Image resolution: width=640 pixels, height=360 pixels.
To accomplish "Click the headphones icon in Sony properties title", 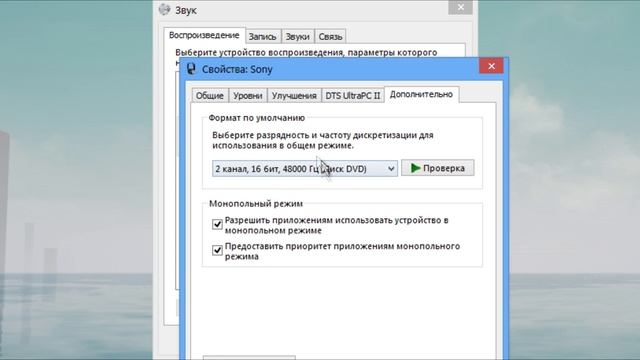I will click(x=191, y=69).
